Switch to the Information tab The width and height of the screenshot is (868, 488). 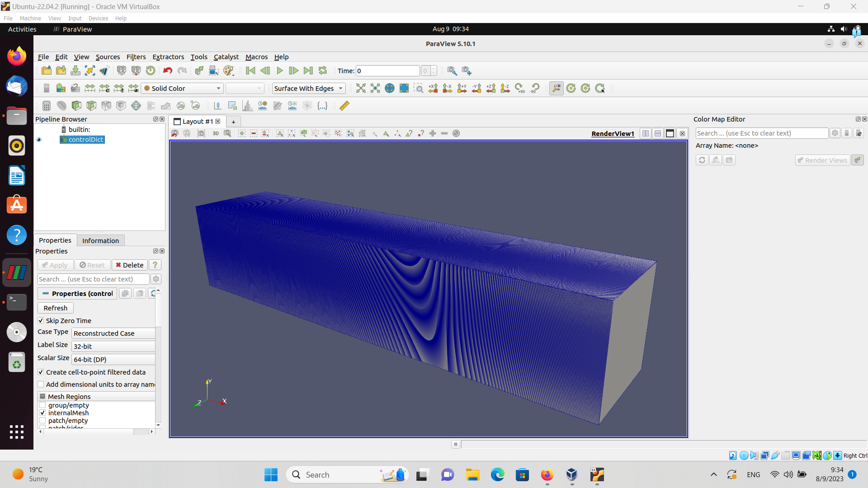pos(100,240)
